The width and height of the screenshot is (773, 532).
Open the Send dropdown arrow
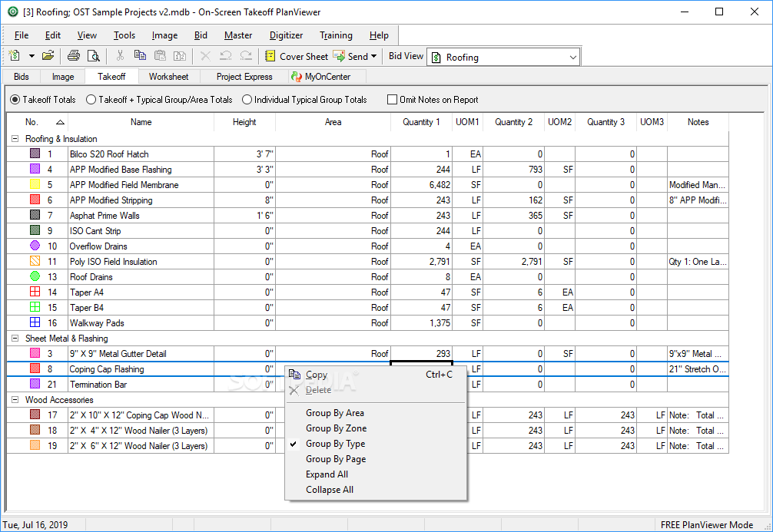pyautogui.click(x=373, y=56)
